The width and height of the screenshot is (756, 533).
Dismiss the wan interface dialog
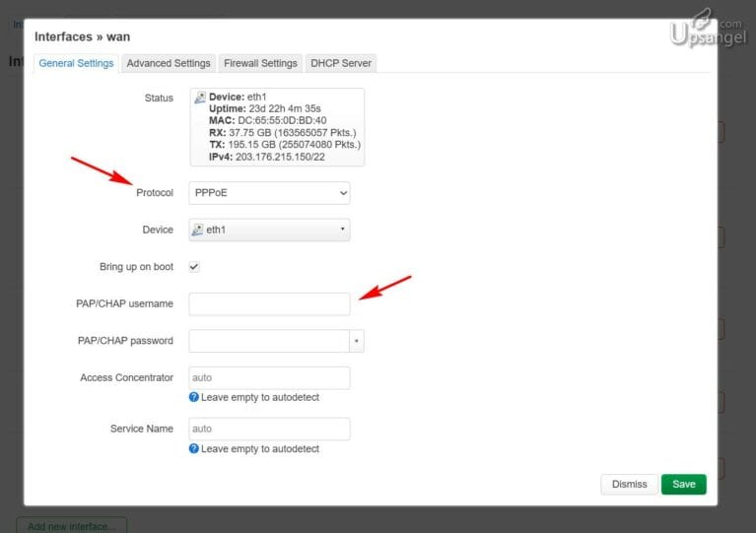tap(629, 484)
